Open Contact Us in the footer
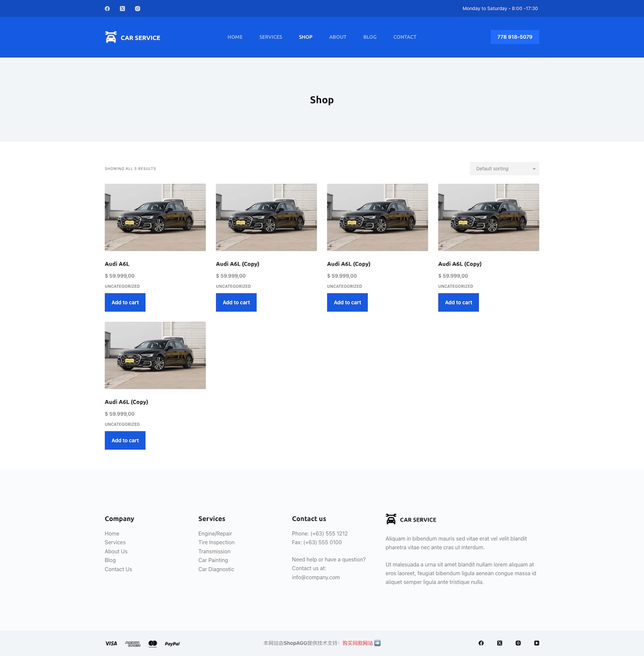This screenshot has height=656, width=644. click(118, 569)
